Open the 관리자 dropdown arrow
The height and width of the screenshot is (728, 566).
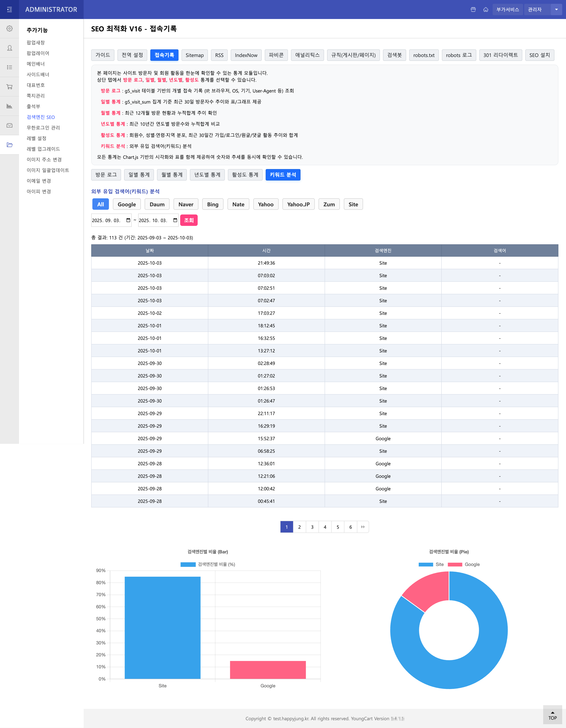click(x=556, y=9)
